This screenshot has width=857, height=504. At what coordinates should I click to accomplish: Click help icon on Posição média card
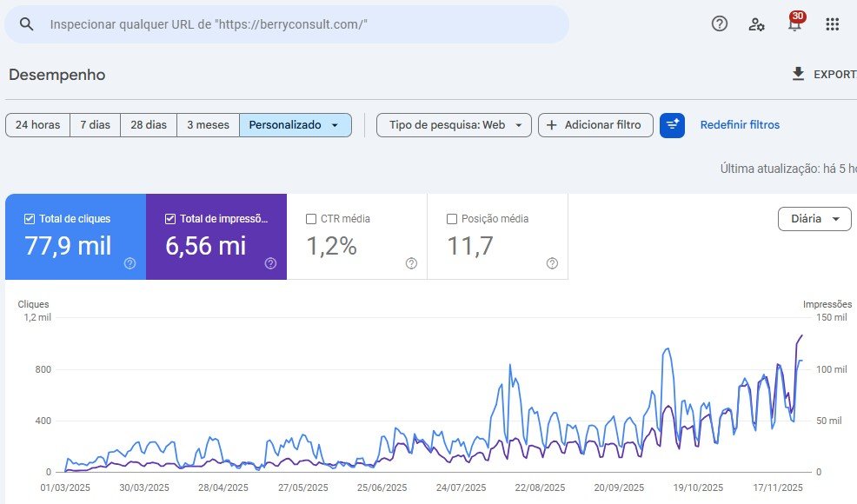point(552,263)
